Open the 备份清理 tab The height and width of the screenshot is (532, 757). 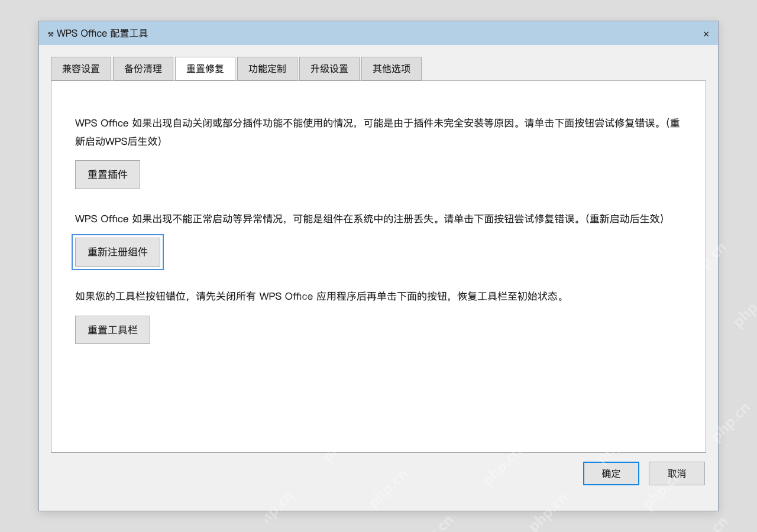click(143, 69)
